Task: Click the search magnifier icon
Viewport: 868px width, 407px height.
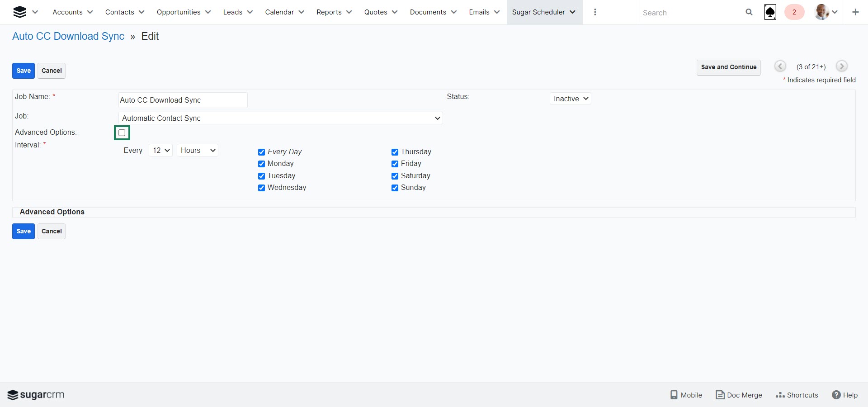Action: 749,12
